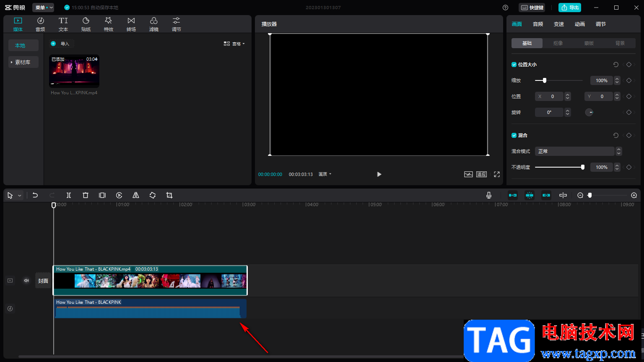
Task: Open the 宫格 grid view dropdown
Action: (x=234, y=44)
